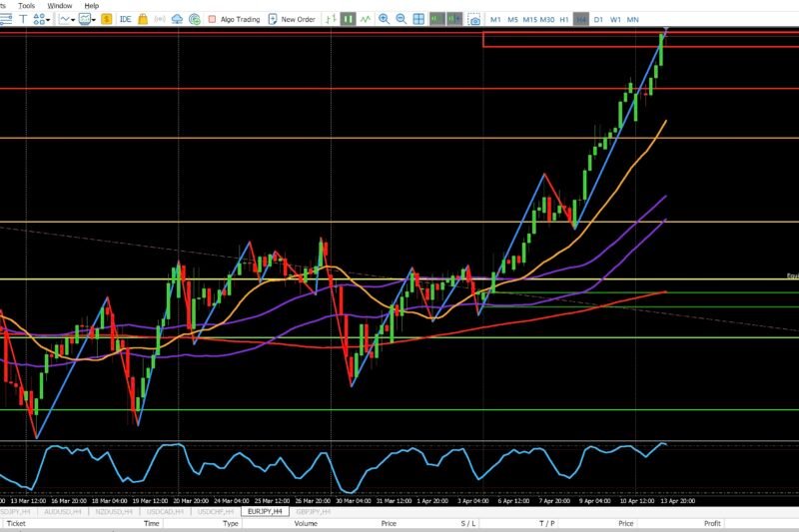The width and height of the screenshot is (799, 532).
Task: Switch to H1 timeframe
Action: click(x=564, y=19)
